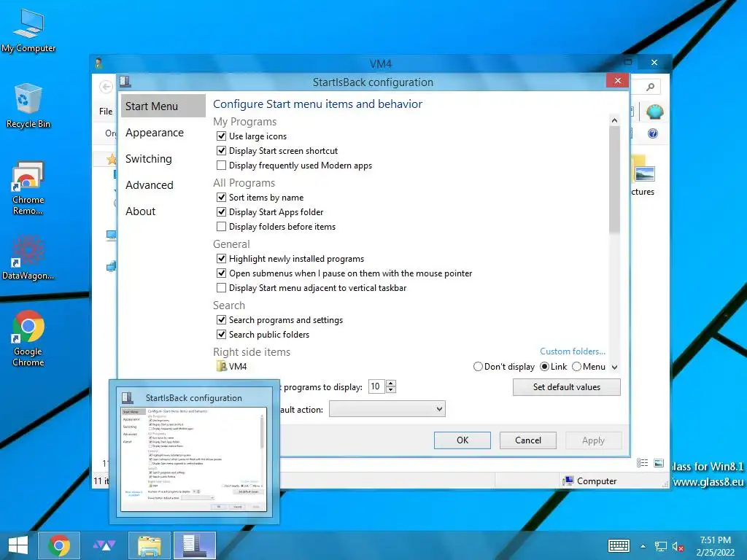Select Don't display radio for VM4
The height and width of the screenshot is (560, 747).
point(478,367)
